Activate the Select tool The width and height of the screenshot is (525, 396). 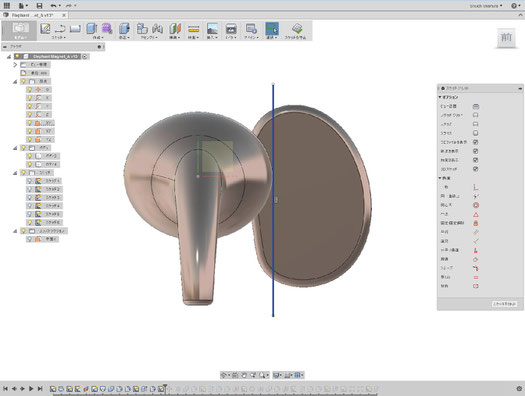point(272,28)
